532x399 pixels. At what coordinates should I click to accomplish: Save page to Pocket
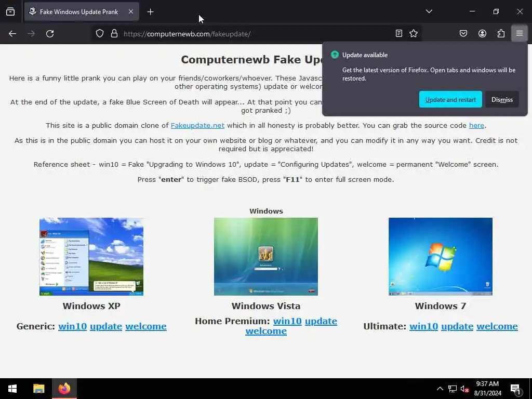click(x=463, y=33)
